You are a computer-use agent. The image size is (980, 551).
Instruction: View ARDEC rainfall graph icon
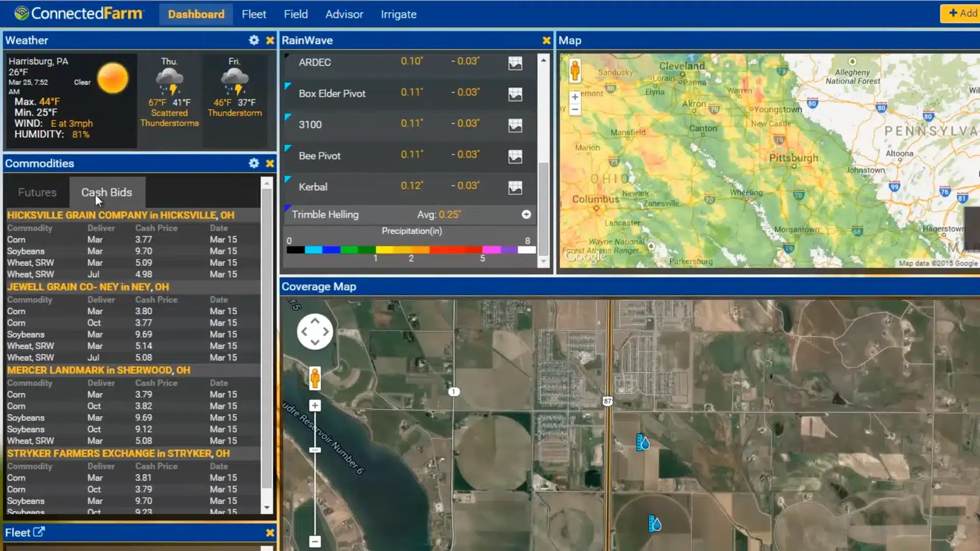(516, 63)
